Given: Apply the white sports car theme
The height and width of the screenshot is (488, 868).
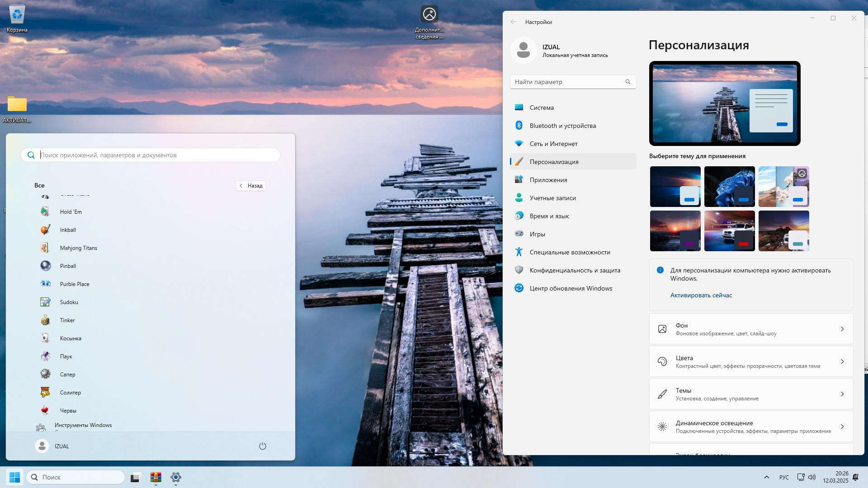Looking at the screenshot, I should tap(729, 231).
